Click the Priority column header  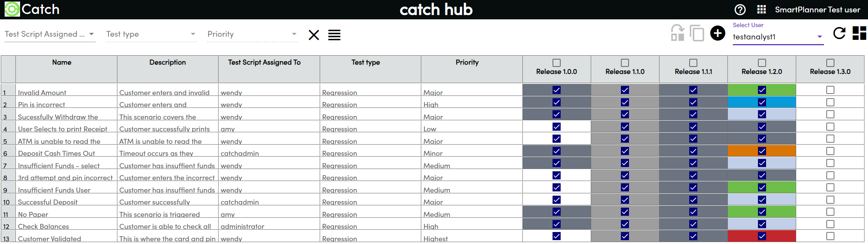click(467, 62)
